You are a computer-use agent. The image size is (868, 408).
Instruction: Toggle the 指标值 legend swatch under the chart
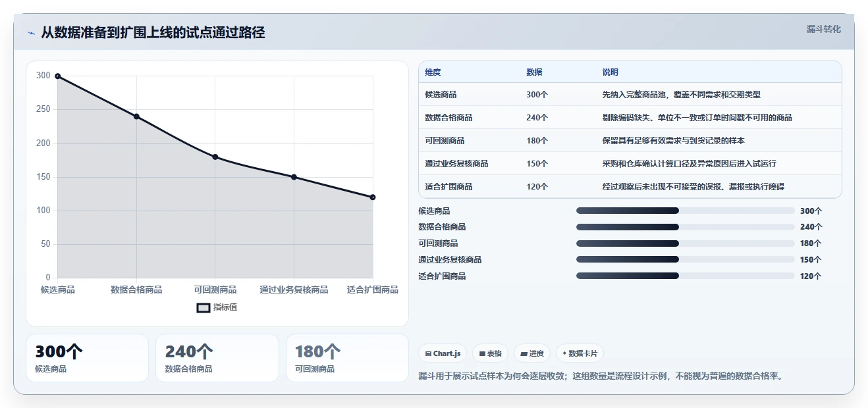pos(203,307)
